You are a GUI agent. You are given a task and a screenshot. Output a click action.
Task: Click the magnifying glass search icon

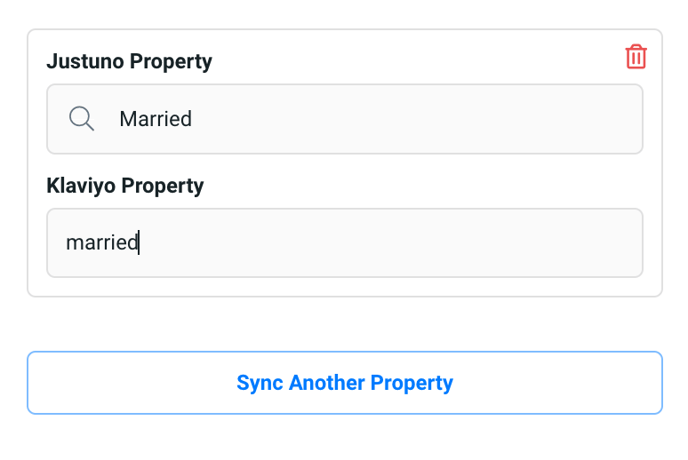[81, 119]
